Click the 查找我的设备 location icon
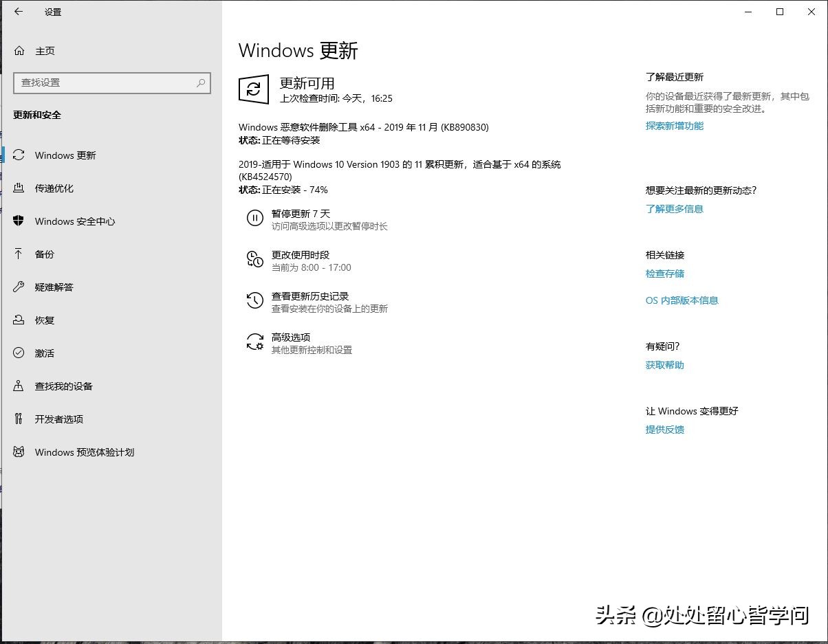This screenshot has height=644, width=828. pyautogui.click(x=19, y=386)
